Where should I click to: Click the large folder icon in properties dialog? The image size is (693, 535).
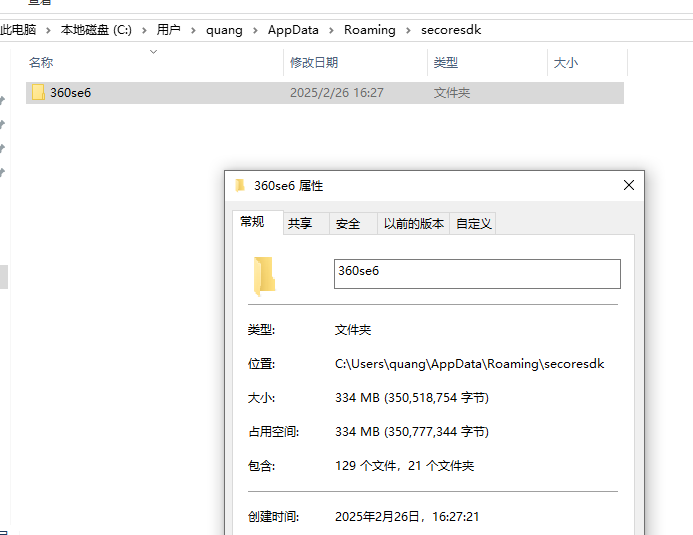264,276
